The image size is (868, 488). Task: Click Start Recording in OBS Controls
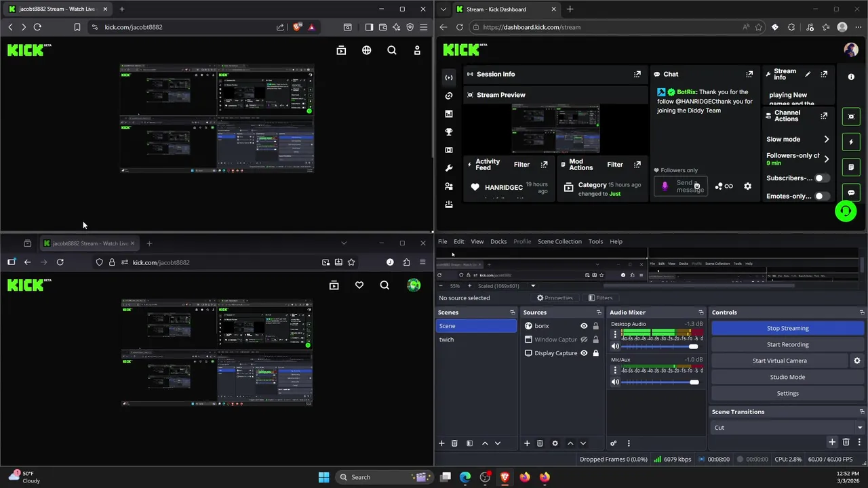click(x=787, y=344)
